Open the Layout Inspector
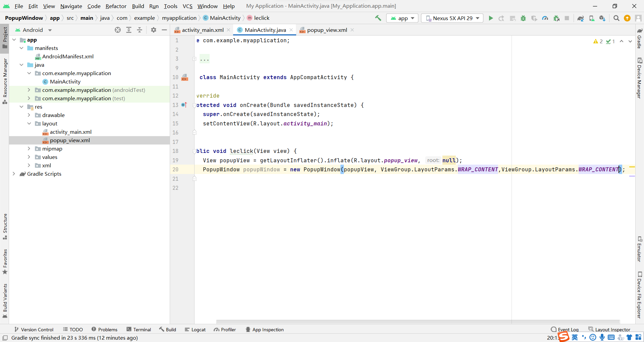This screenshot has width=644, height=342. point(612,329)
